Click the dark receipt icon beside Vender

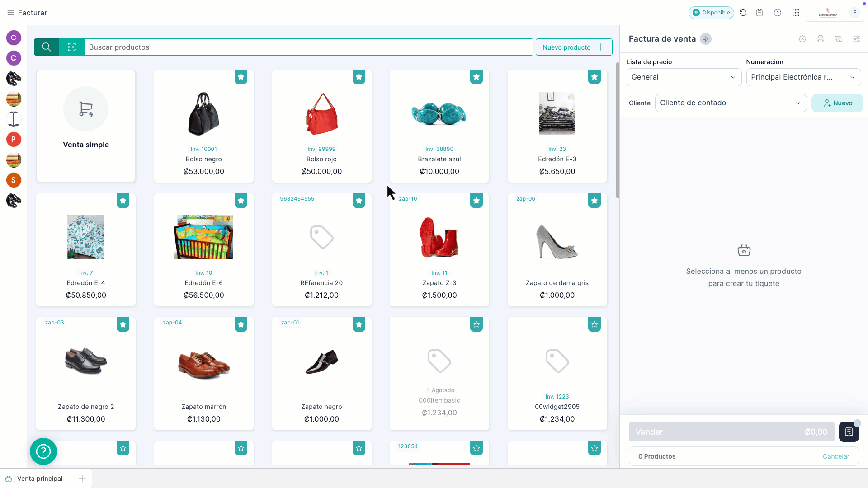[849, 432]
